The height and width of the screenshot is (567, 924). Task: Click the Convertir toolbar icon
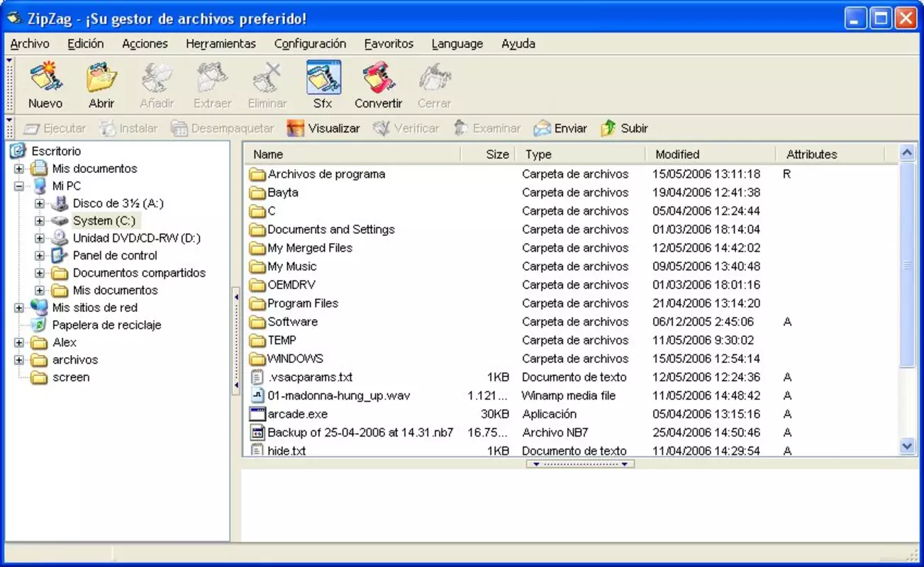378,78
